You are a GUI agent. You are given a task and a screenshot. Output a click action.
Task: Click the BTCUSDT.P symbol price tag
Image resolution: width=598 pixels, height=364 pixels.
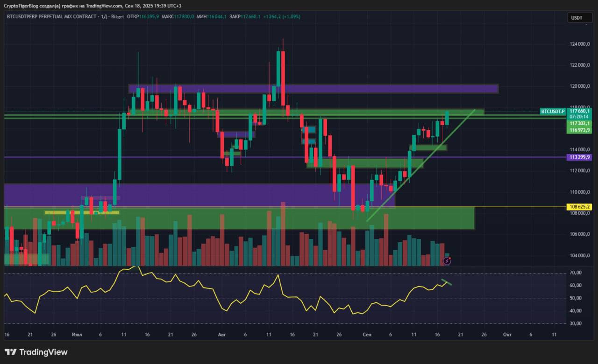coord(553,112)
